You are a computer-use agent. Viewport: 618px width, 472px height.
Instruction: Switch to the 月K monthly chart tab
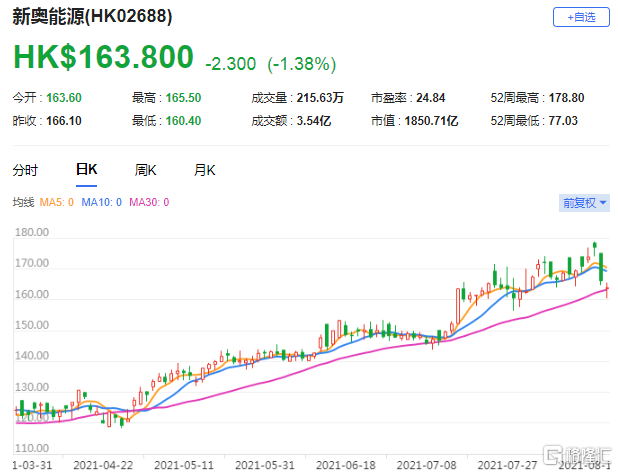(205, 170)
